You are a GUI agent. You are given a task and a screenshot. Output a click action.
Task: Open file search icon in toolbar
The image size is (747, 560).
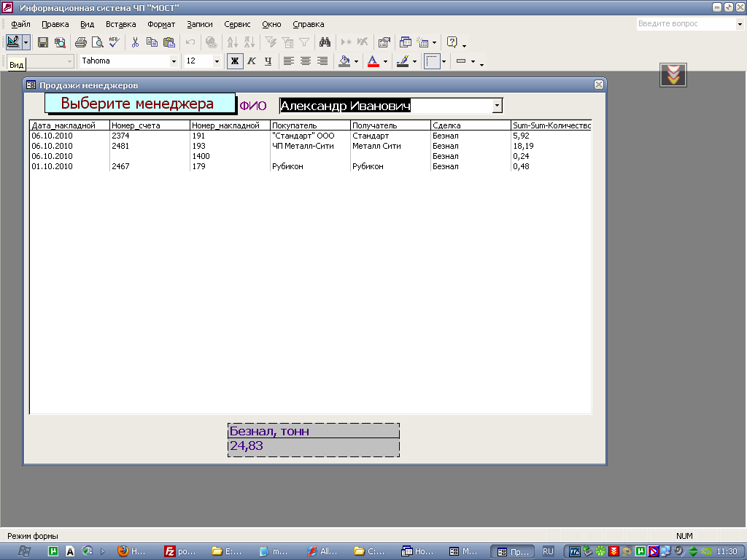coord(60,42)
